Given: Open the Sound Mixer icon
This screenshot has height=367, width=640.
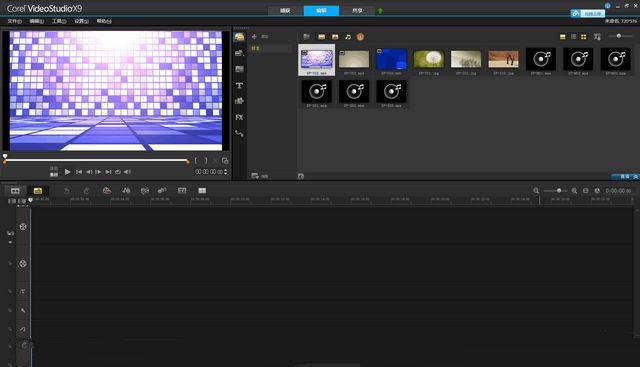Looking at the screenshot, I should point(126,191).
